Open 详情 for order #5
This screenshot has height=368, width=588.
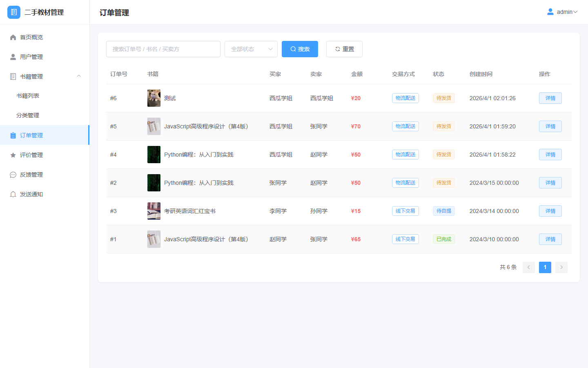click(550, 126)
